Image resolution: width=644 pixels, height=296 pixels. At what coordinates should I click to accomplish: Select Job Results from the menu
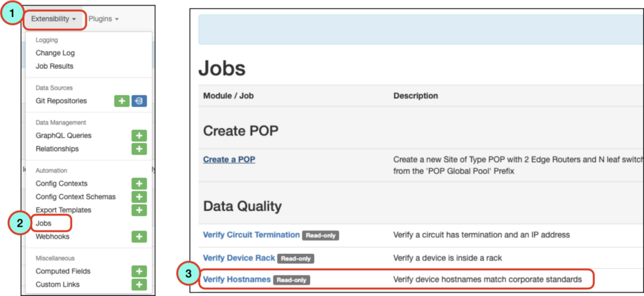[55, 66]
